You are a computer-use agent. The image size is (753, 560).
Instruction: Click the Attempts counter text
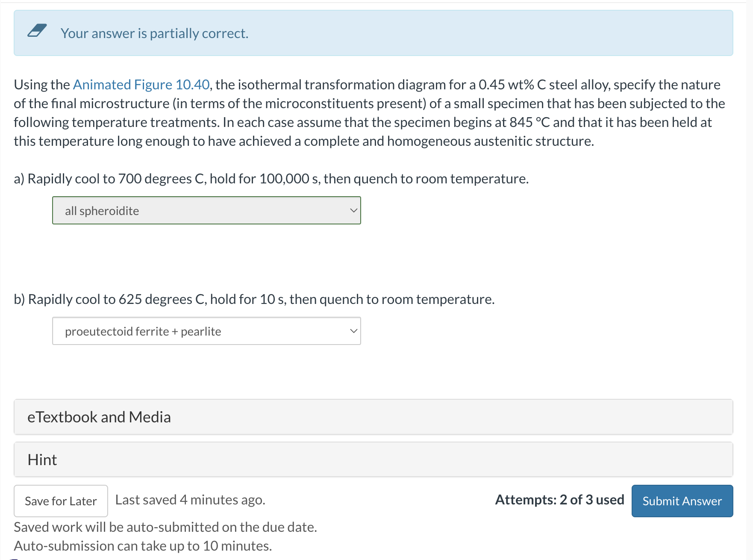pos(559,499)
